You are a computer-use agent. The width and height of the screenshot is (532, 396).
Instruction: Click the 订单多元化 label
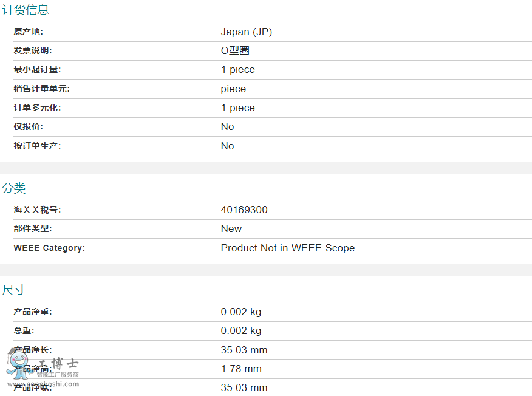click(37, 108)
